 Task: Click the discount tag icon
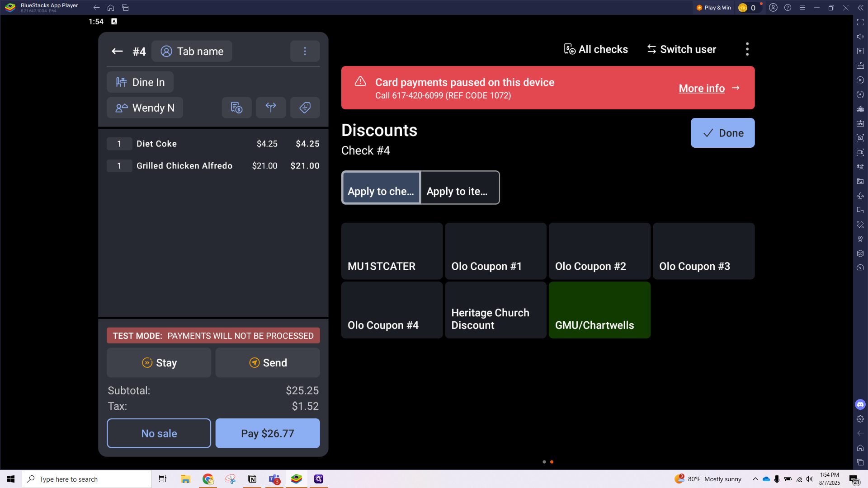[305, 108]
